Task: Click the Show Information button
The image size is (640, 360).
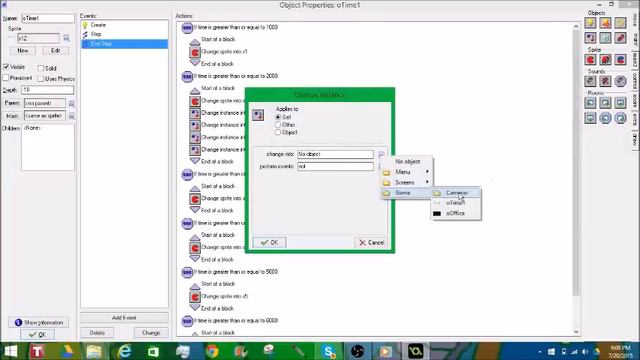Action: click(39, 322)
